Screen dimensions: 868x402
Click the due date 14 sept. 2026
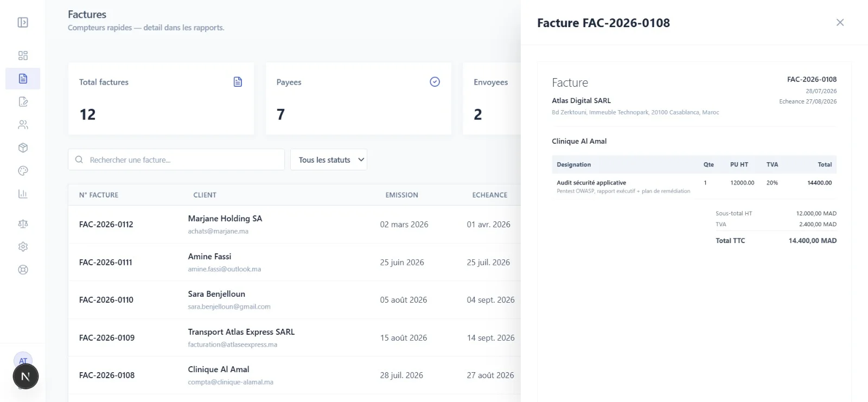tap(491, 337)
